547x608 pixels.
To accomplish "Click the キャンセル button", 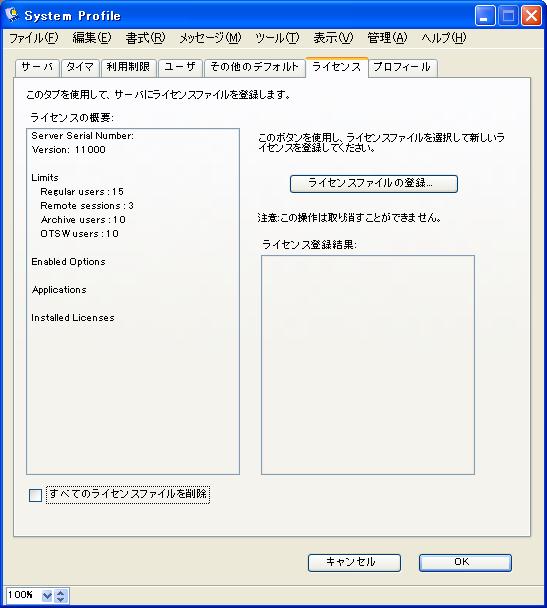I will 354,562.
